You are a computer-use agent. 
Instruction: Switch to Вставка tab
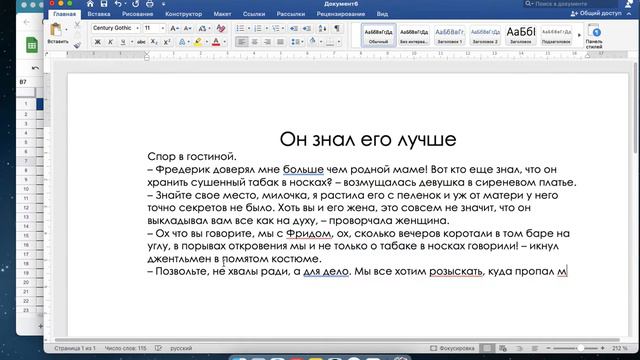99,14
